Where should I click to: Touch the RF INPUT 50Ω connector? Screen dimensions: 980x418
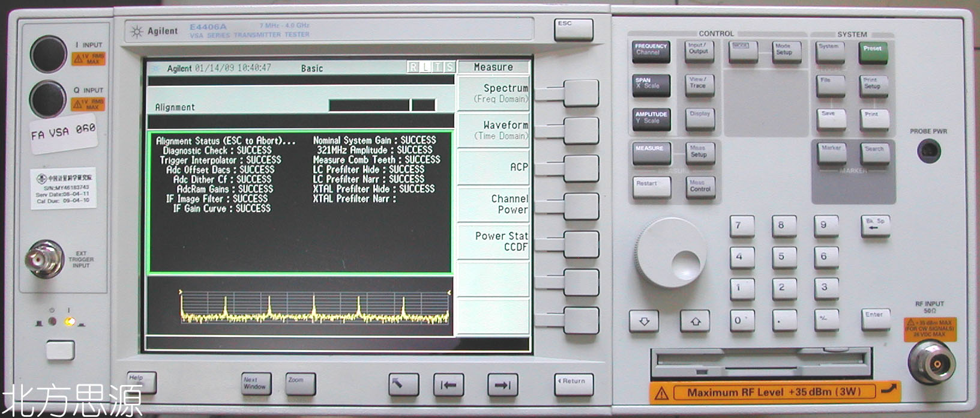tap(931, 363)
